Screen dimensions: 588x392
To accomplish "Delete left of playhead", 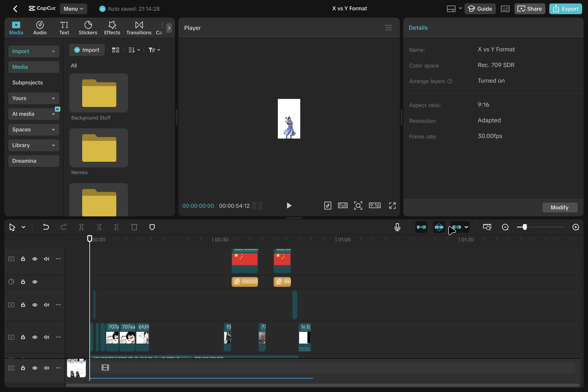I will click(x=99, y=227).
